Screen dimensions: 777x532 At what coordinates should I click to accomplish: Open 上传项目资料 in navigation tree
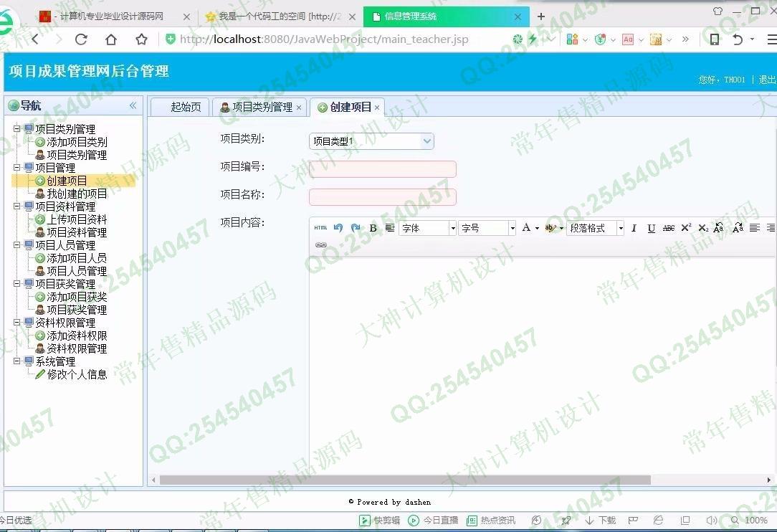pos(77,219)
